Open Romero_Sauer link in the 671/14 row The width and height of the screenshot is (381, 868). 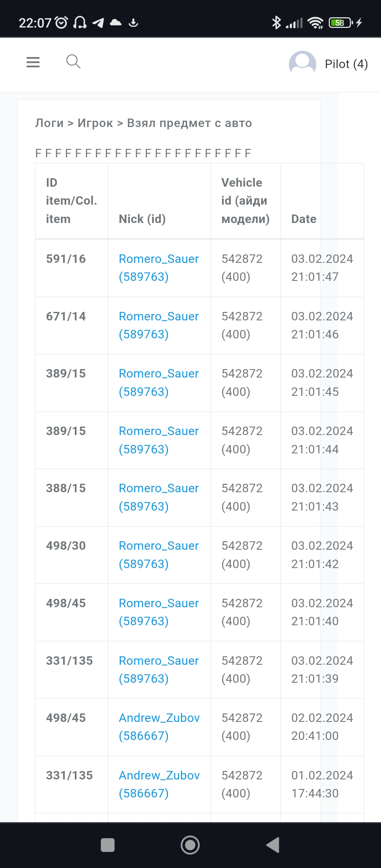click(159, 325)
